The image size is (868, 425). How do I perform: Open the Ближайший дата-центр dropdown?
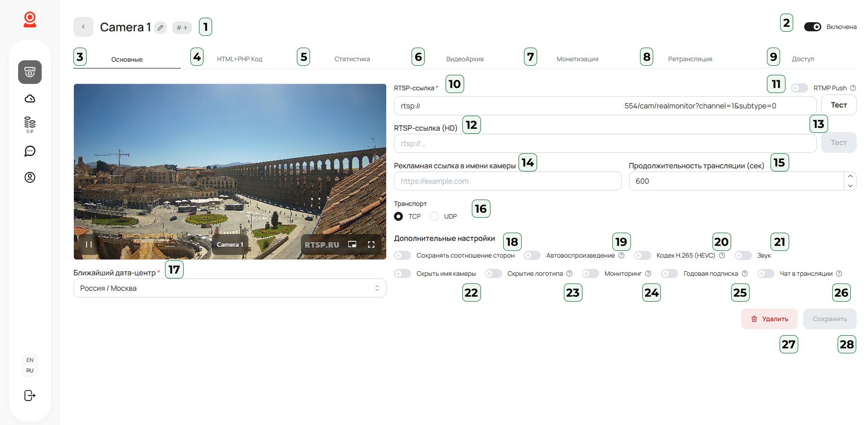pos(230,288)
